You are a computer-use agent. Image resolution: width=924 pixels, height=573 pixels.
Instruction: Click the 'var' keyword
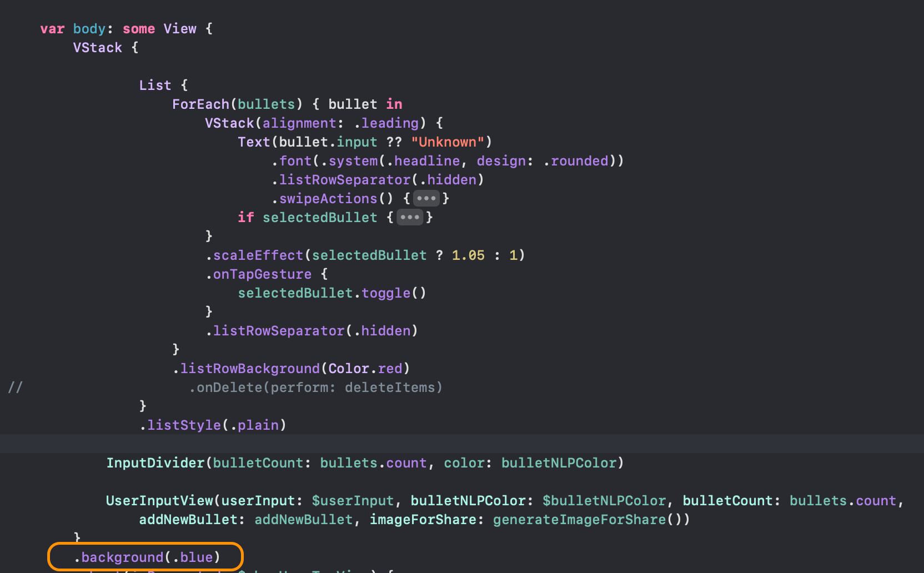52,29
